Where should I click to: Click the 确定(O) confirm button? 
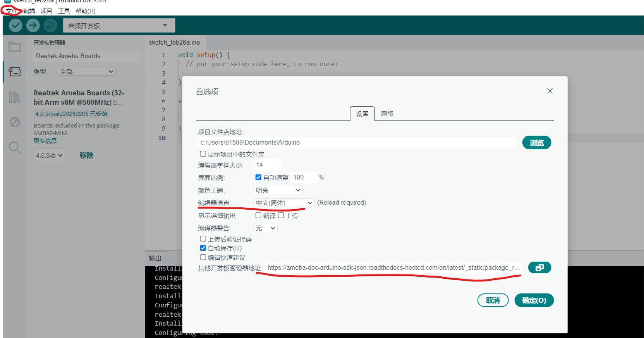tap(534, 300)
